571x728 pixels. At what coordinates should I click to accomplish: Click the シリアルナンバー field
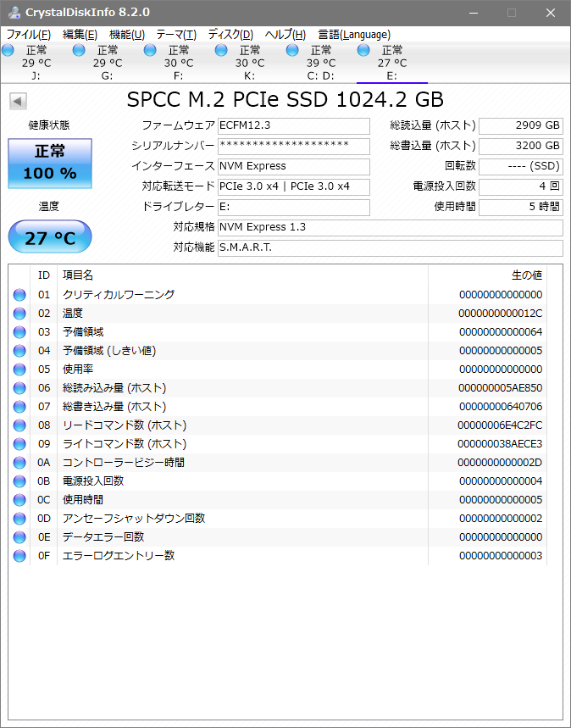click(x=294, y=146)
